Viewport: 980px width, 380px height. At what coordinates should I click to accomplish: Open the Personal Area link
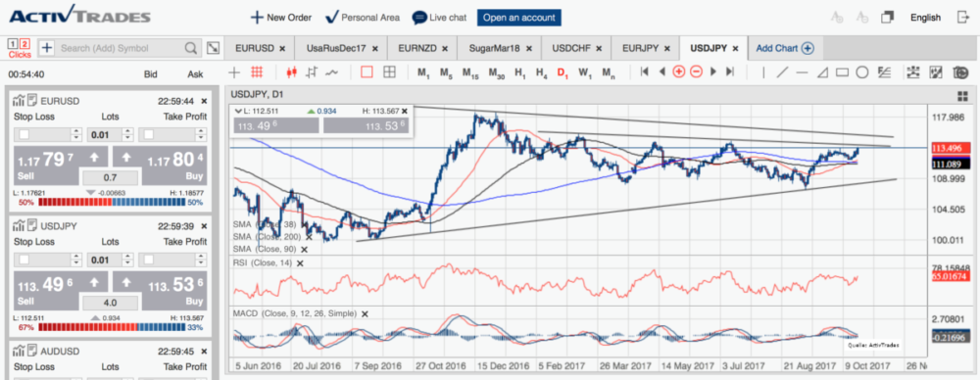point(364,18)
